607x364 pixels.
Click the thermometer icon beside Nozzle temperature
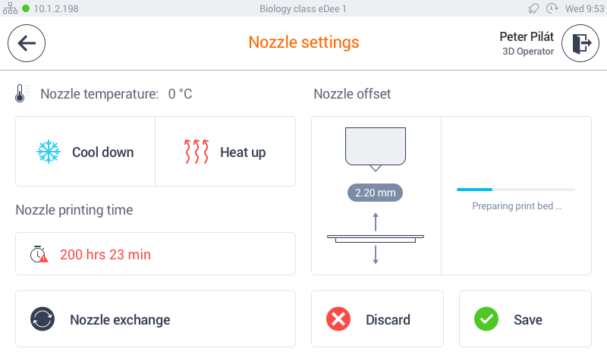(x=20, y=93)
